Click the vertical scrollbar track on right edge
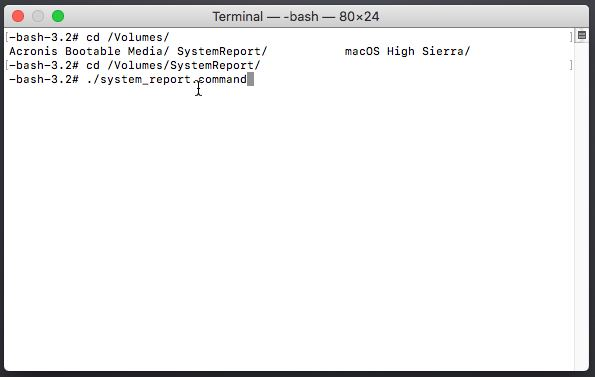595x377 pixels. tap(581, 207)
